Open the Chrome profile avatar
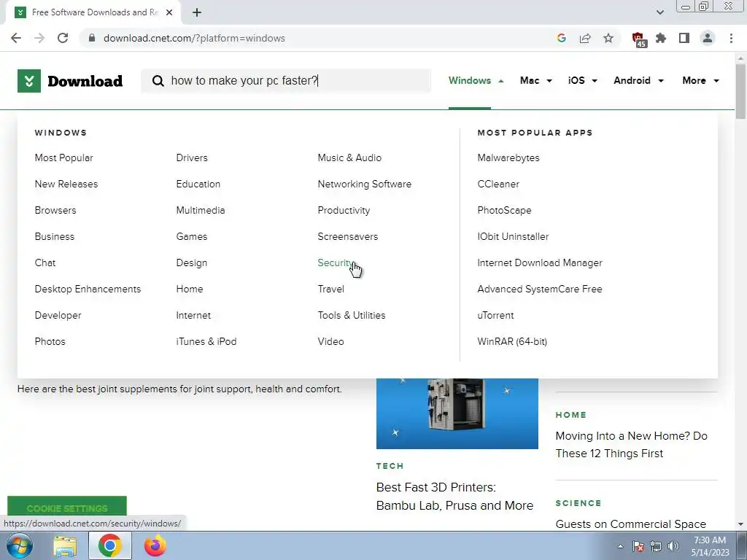This screenshot has width=747, height=560. tap(708, 38)
